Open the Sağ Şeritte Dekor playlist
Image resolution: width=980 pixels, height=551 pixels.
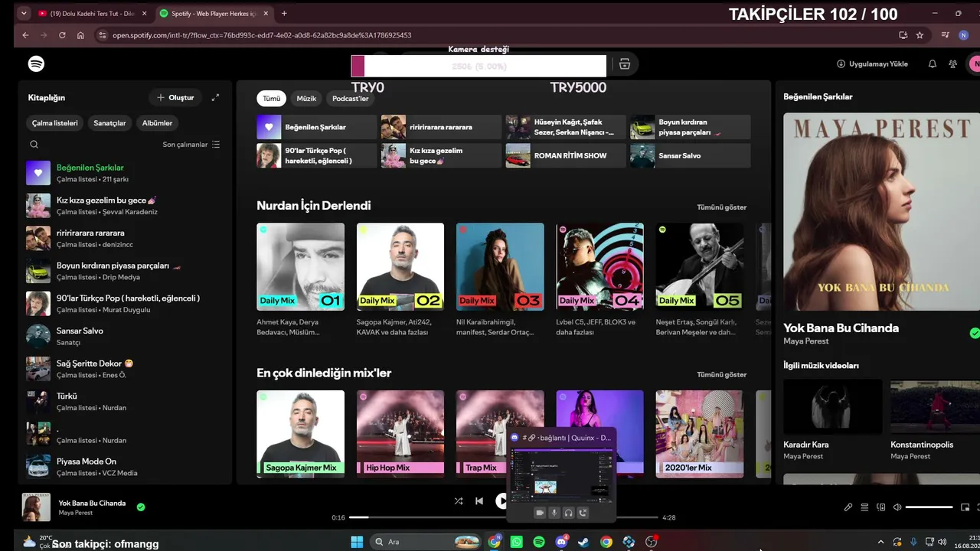click(125, 369)
